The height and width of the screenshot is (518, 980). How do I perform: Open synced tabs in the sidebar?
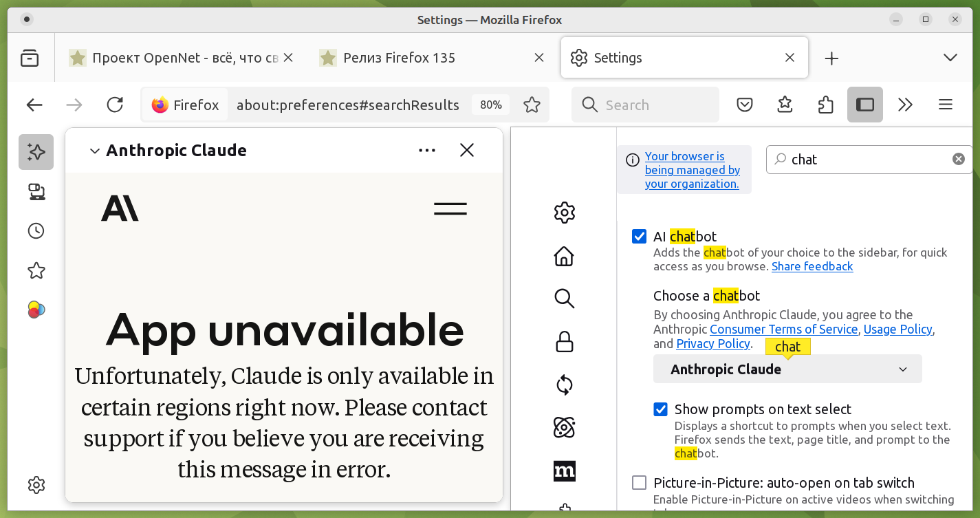point(36,192)
